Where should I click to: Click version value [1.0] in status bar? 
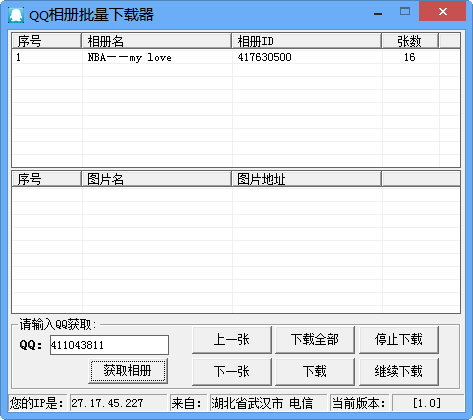427,403
